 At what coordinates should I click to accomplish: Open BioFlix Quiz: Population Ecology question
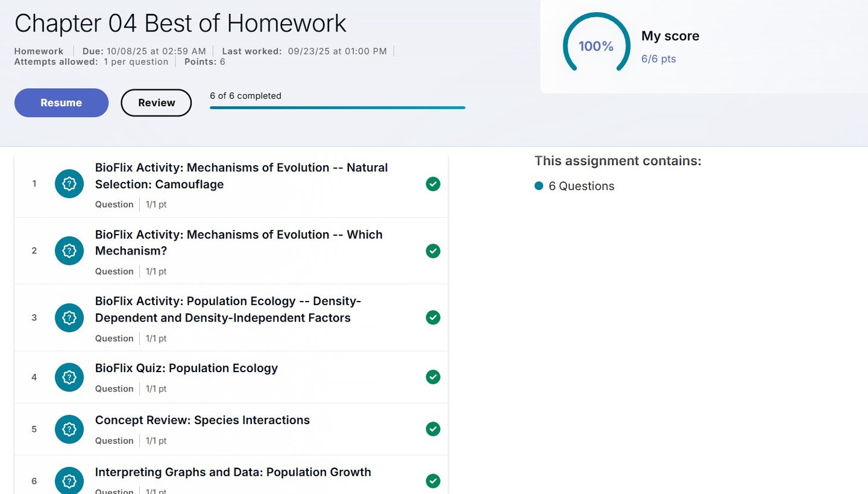click(186, 368)
